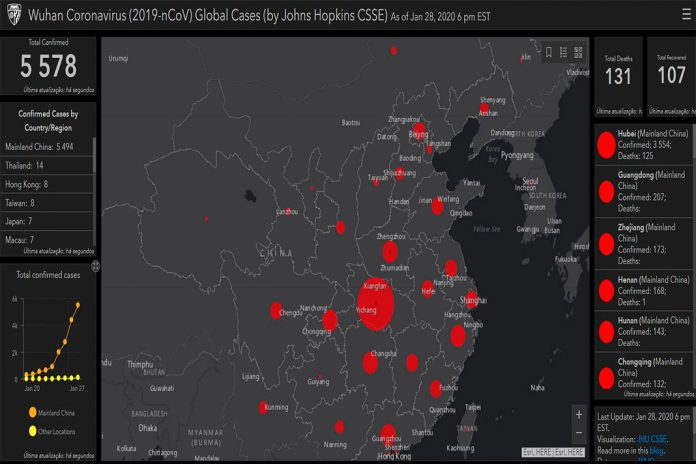Screen dimensions: 696x464
Task: Click the red marker below Changsha
Action: point(370,363)
